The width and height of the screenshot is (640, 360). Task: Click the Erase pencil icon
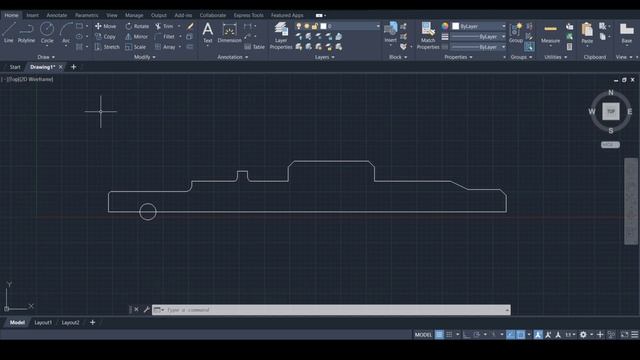pos(190,26)
